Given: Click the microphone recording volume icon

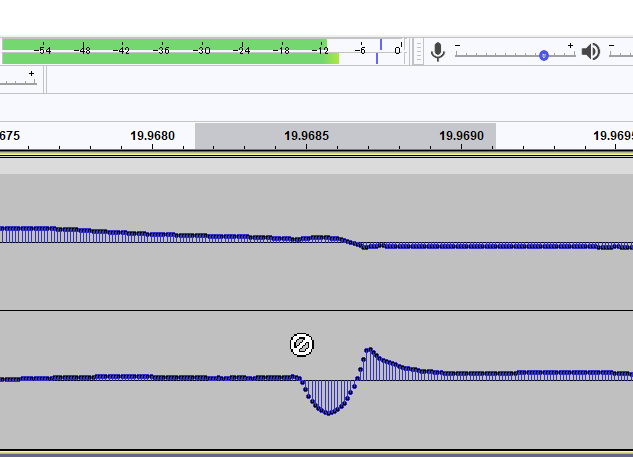Looking at the screenshot, I should click(x=437, y=51).
